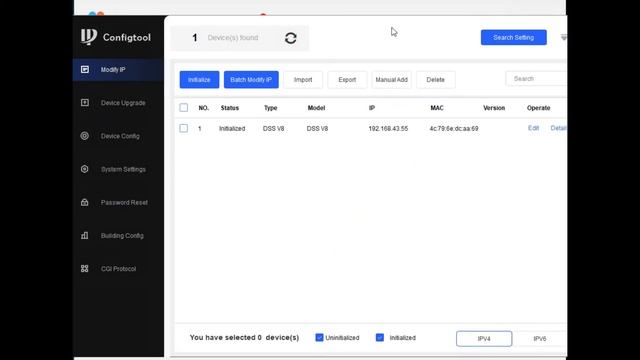Click the IP column header
The height and width of the screenshot is (360, 640).
(x=372, y=108)
